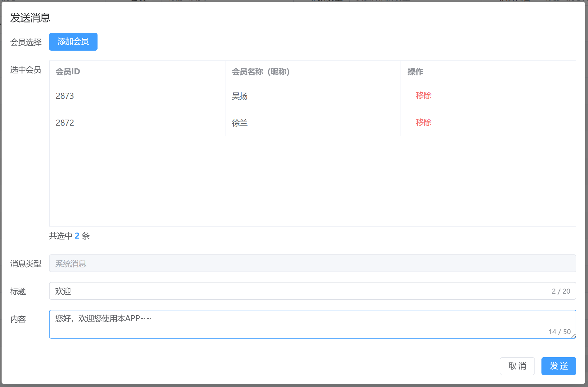Click the name cell 徐兰
This screenshot has height=387, width=588.
tap(240, 123)
